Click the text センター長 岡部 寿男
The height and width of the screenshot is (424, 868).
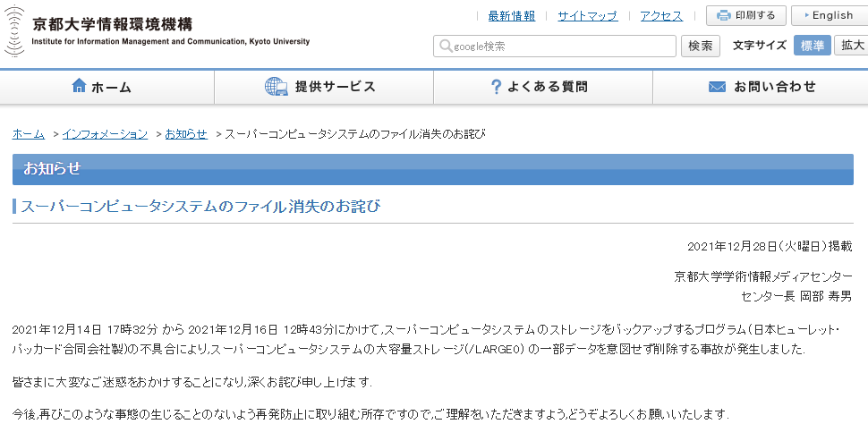click(x=796, y=296)
